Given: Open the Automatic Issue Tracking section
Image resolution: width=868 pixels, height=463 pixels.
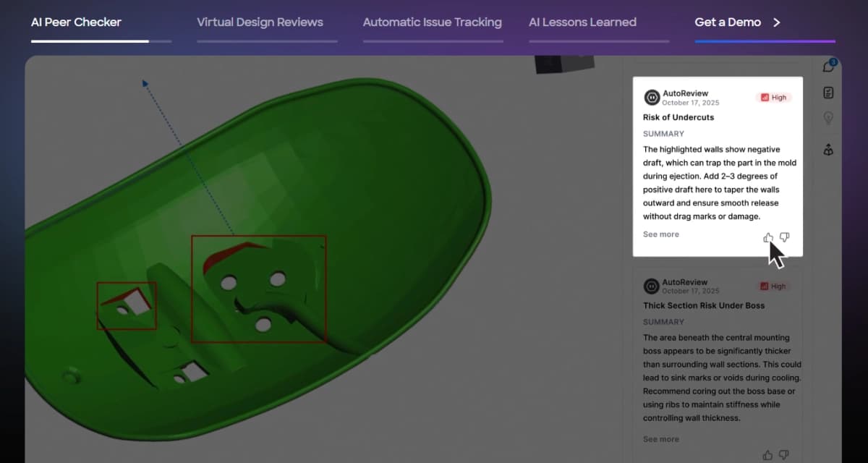Looking at the screenshot, I should point(433,22).
